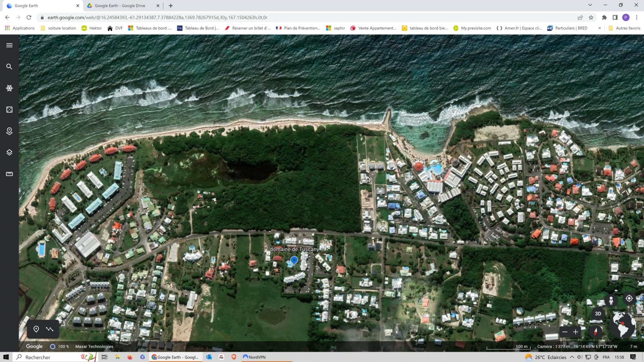Viewport: 644px width, 362px height.
Task: Open the Windows Start menu
Action: (x=6, y=357)
